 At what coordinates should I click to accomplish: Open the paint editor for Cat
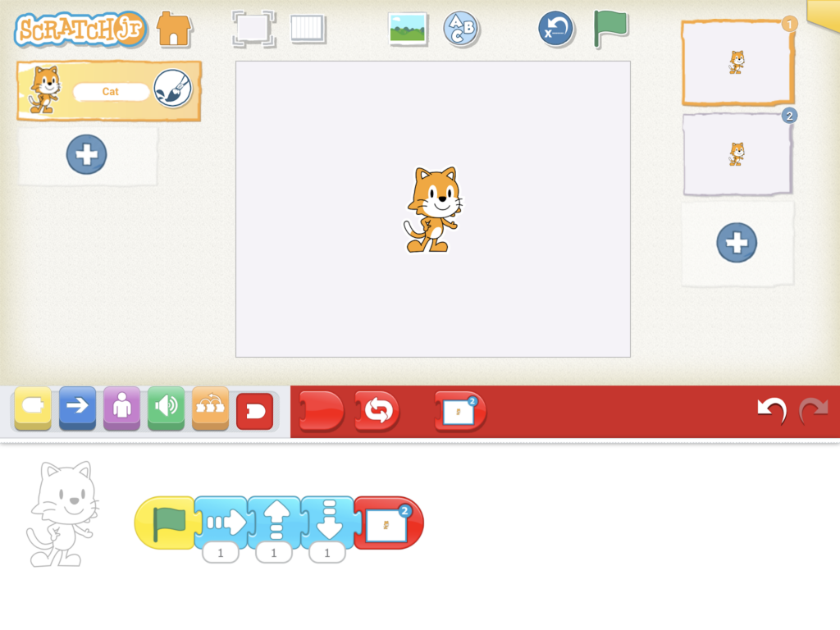tap(172, 90)
